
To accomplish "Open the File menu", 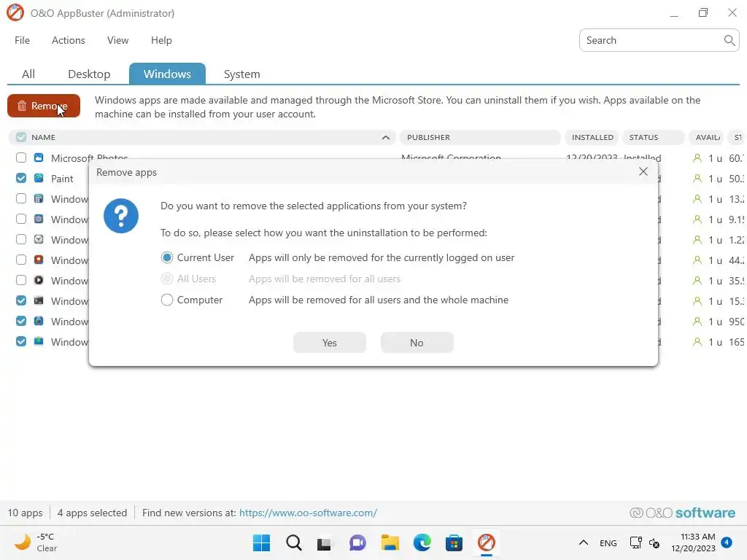I will click(22, 41).
